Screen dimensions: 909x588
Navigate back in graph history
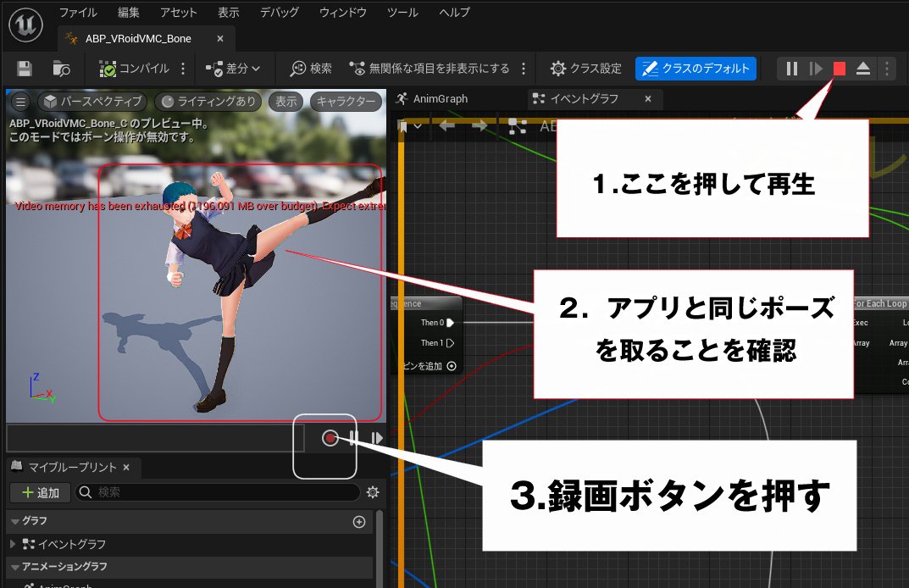tap(447, 125)
